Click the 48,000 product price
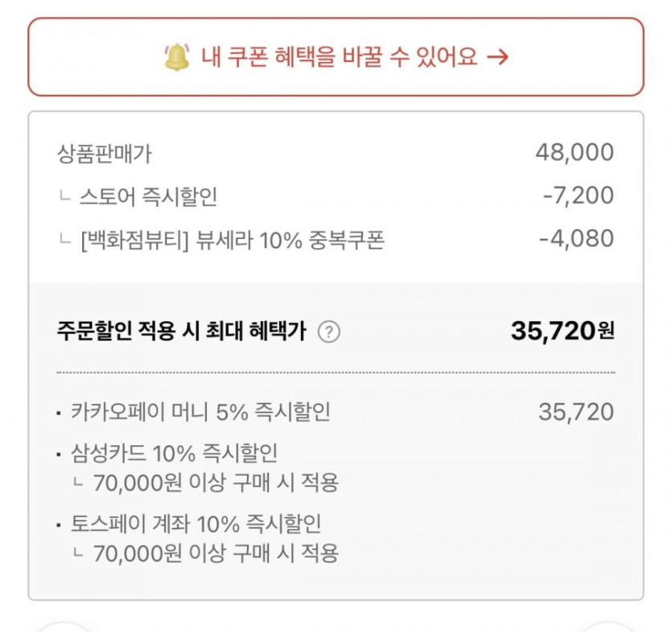672x632 pixels. coord(574,152)
